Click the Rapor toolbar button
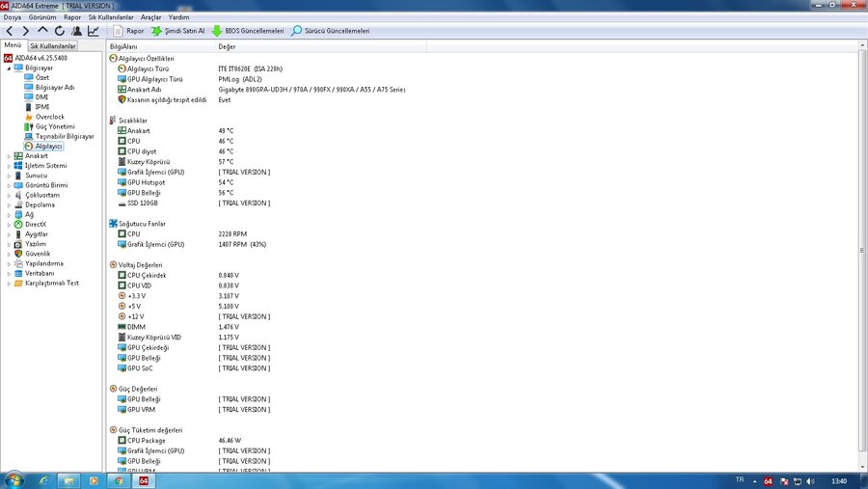The width and height of the screenshot is (868, 489). [128, 31]
